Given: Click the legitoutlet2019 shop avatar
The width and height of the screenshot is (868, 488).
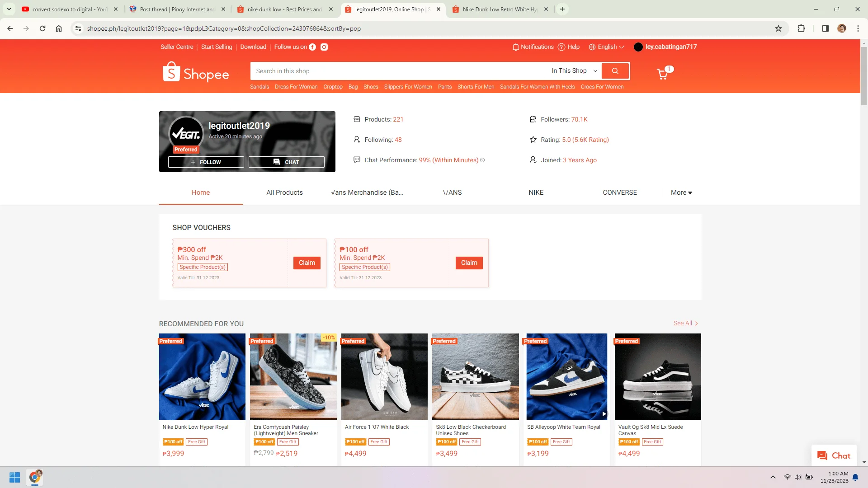Looking at the screenshot, I should (186, 134).
